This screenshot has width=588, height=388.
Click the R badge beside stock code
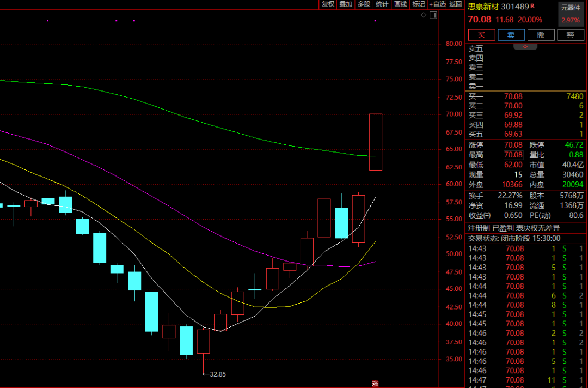tap(532, 6)
